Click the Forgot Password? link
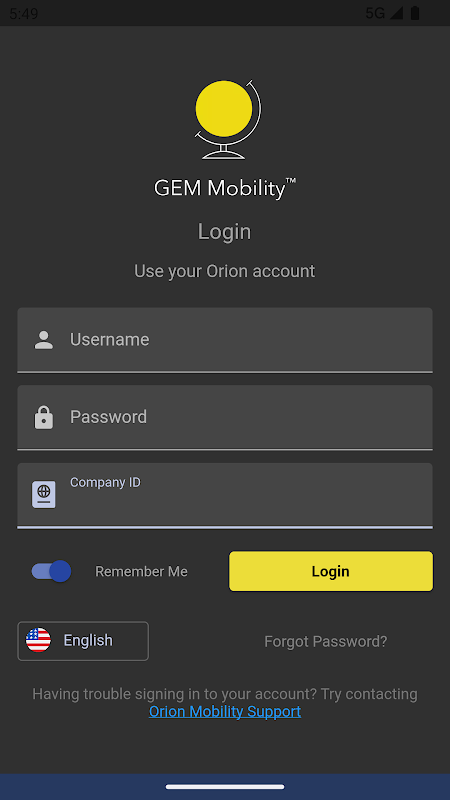 tap(326, 641)
